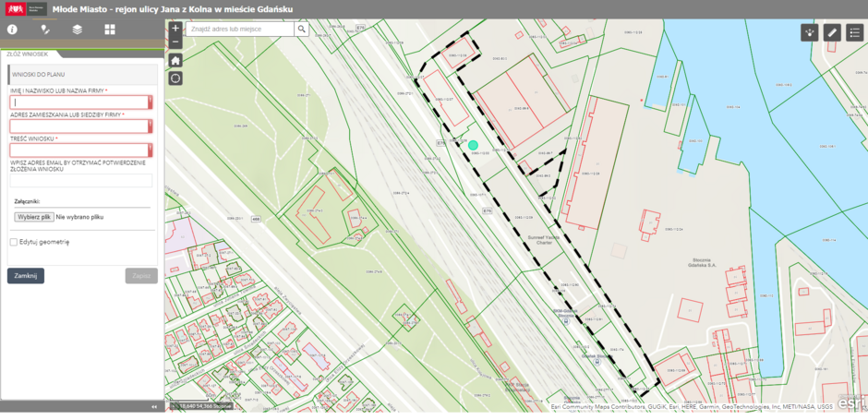This screenshot has height=420, width=868.
Task: Focus the 'Imię i nazwisko' input field
Action: tap(79, 102)
